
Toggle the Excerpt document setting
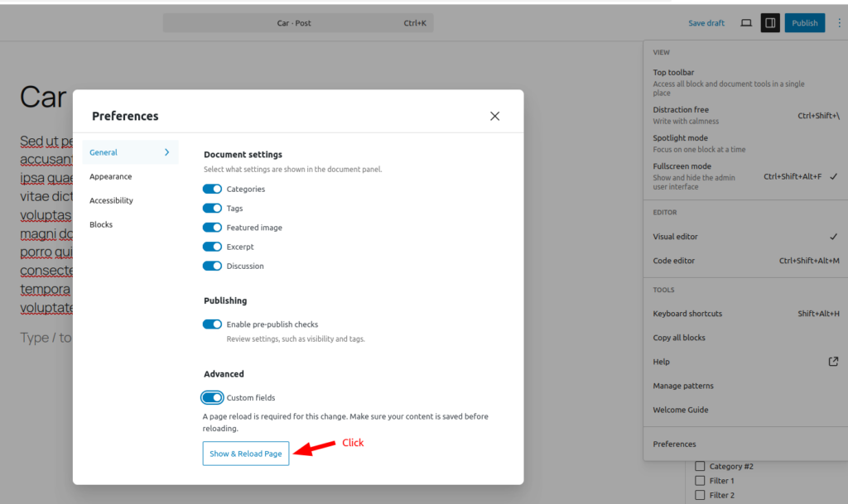[x=212, y=247]
